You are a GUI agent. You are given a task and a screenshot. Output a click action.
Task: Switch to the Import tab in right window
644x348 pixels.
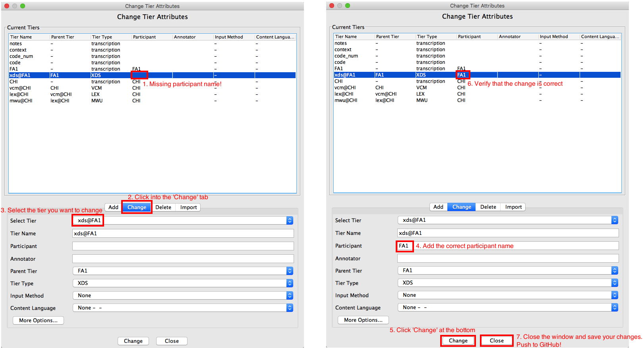pos(513,207)
